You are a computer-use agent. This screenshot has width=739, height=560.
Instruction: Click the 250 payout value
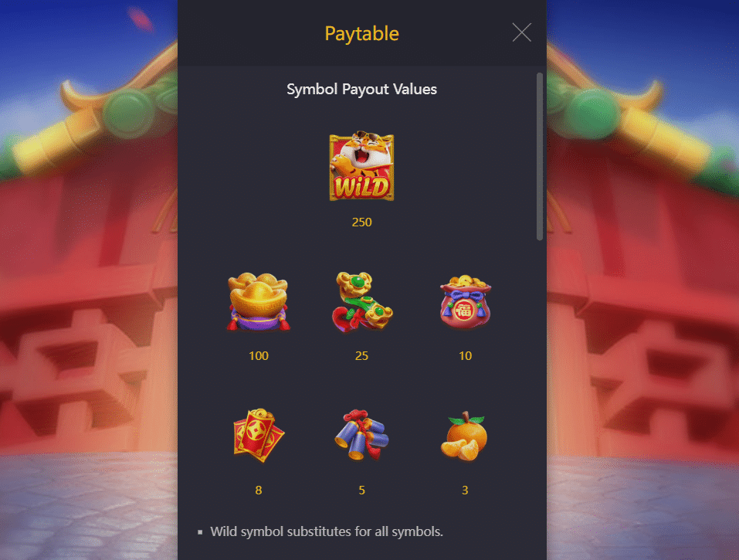click(x=361, y=222)
